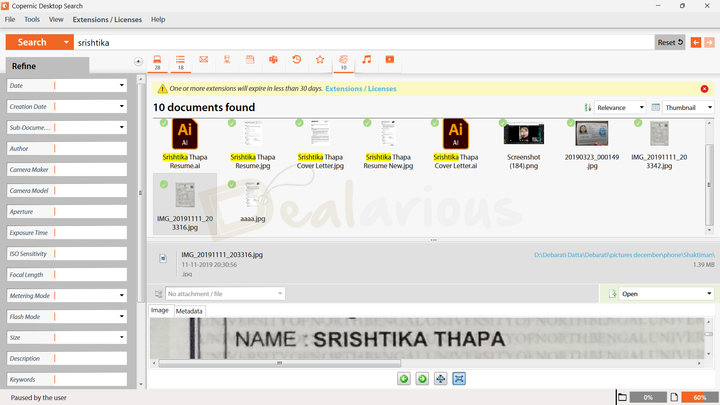Show the Emails category
Viewport: 720px width, 405px height.
click(203, 60)
